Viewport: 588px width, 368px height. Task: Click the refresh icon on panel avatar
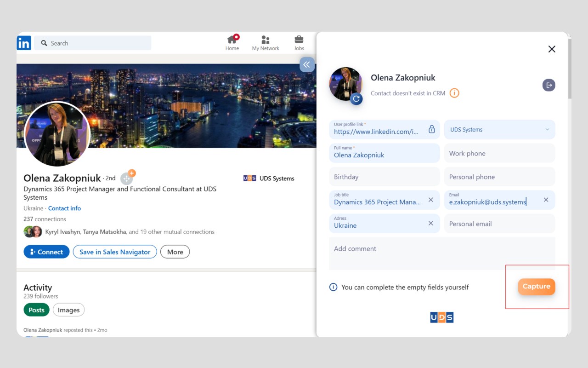(x=356, y=98)
